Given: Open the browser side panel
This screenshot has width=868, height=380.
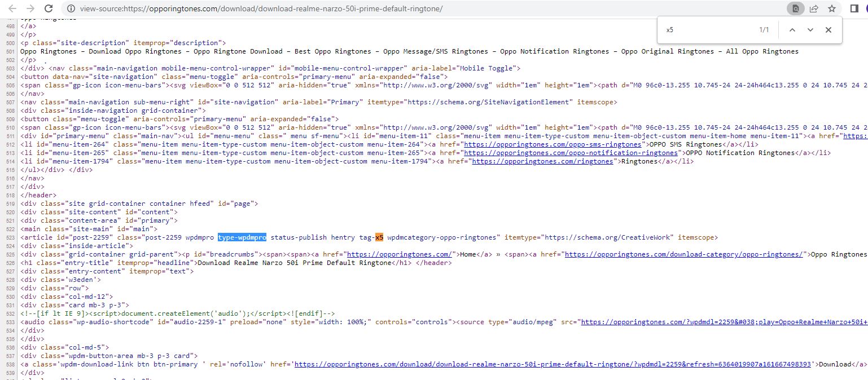Looking at the screenshot, I should point(854,8).
